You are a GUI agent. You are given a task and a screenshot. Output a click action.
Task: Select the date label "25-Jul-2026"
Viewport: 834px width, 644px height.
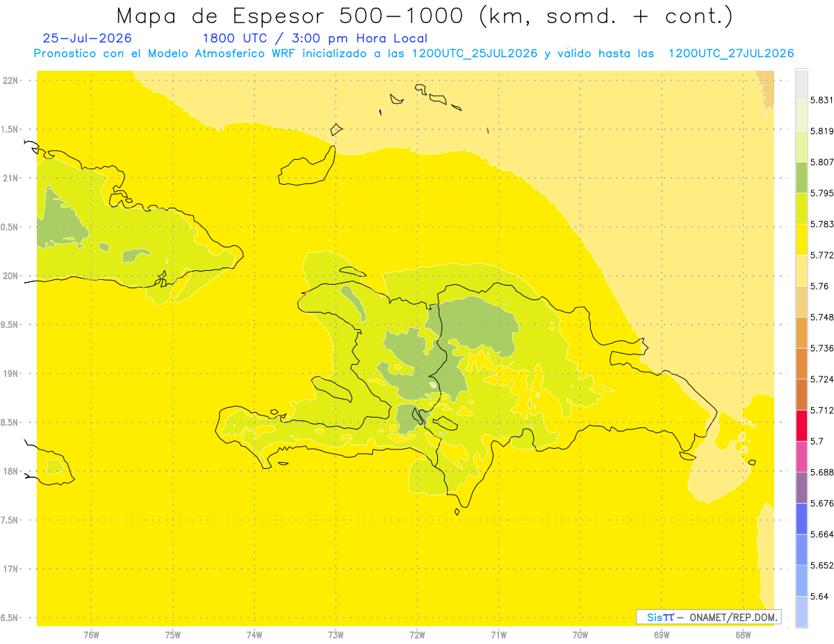(x=88, y=38)
